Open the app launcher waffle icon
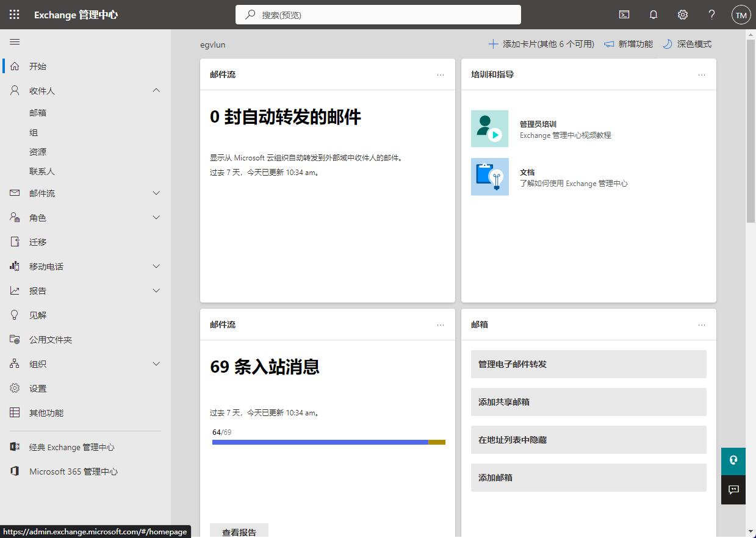Screen dimensions: 756x538 15,15
